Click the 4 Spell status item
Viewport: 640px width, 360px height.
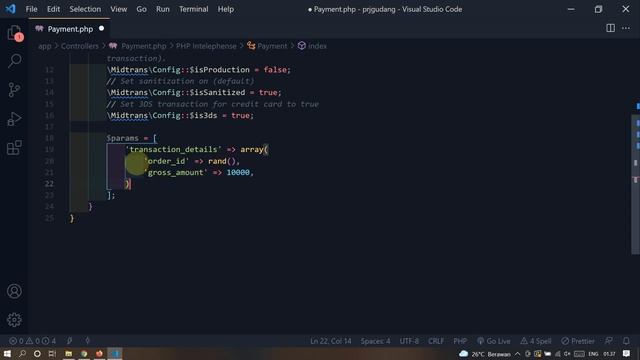(x=536, y=341)
